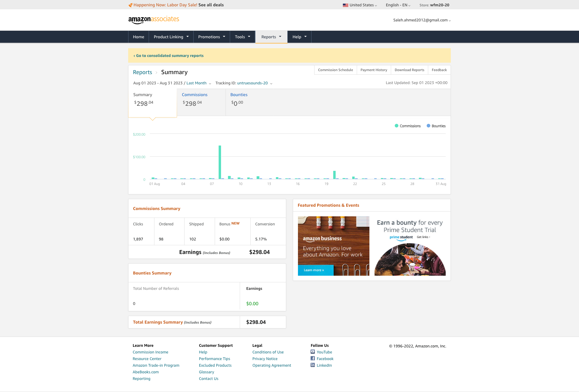The width and height of the screenshot is (579, 392).
Task: Open the Amazon Business promotion image
Action: tap(334, 246)
